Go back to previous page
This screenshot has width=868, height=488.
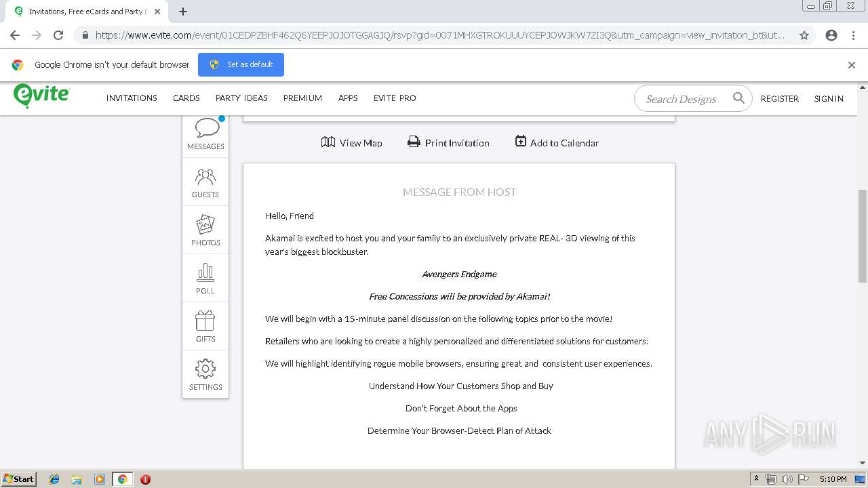point(15,35)
